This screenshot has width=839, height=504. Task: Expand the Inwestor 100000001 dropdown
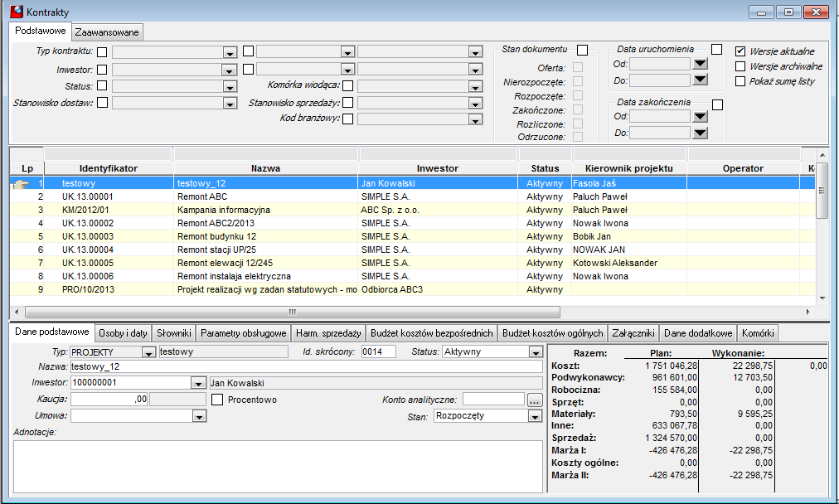pos(198,383)
